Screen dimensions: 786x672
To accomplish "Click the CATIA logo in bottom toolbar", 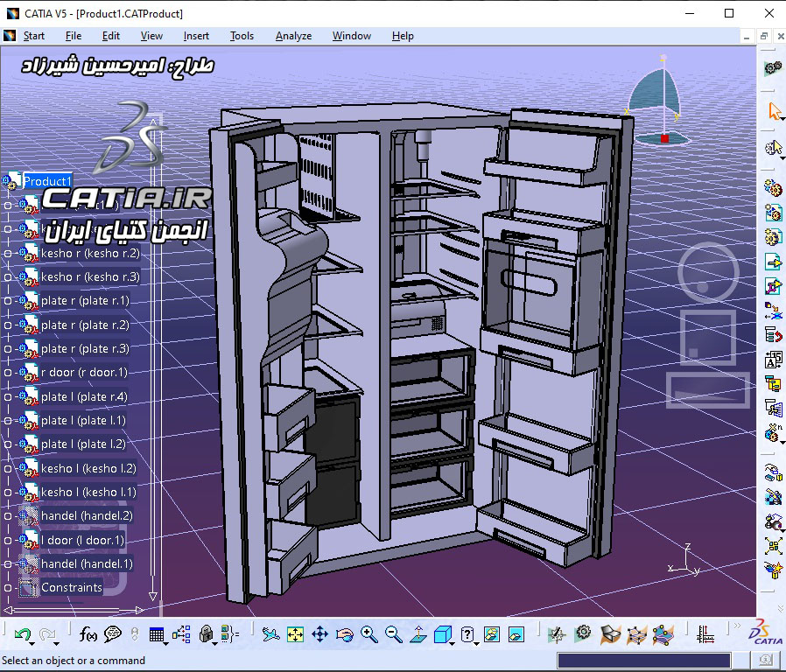I will pyautogui.click(x=766, y=633).
